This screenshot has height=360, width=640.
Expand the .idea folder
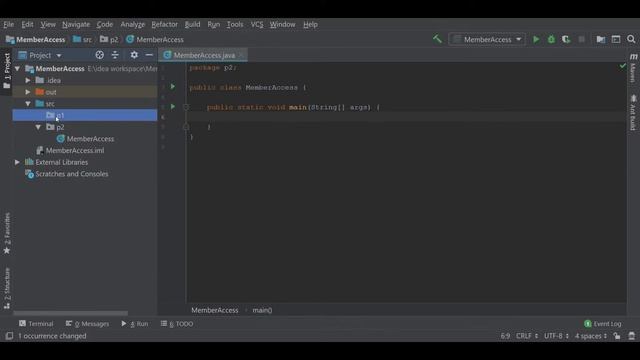pyautogui.click(x=28, y=80)
